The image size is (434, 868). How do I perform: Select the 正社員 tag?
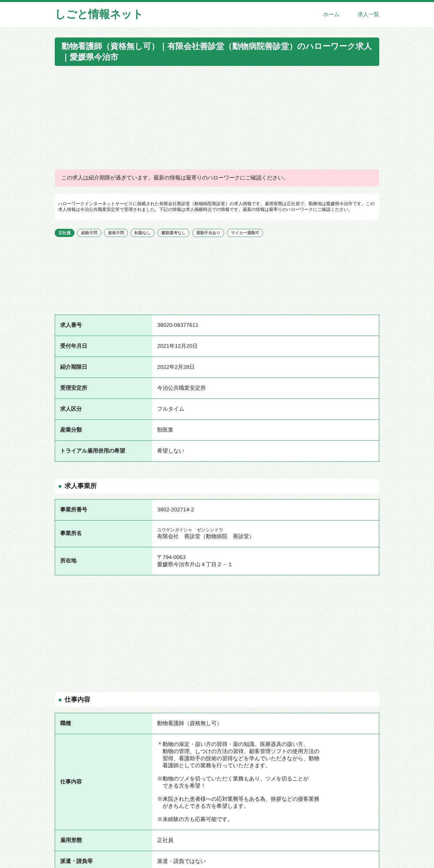65,233
